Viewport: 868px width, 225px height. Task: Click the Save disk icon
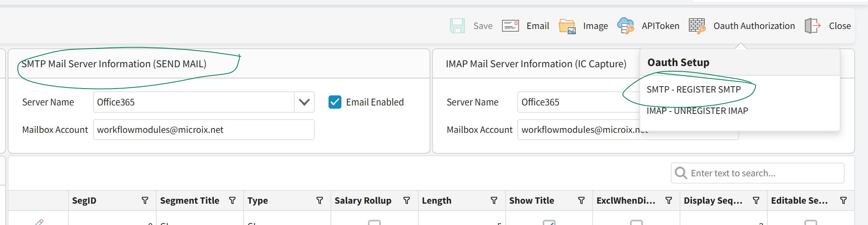pos(457,26)
